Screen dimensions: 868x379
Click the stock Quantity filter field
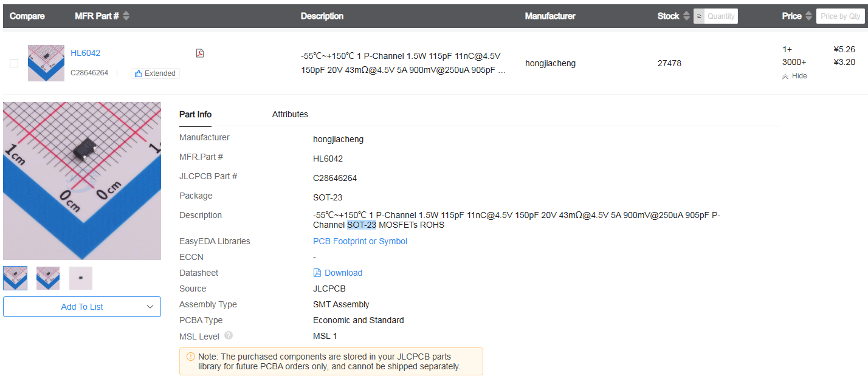(721, 16)
